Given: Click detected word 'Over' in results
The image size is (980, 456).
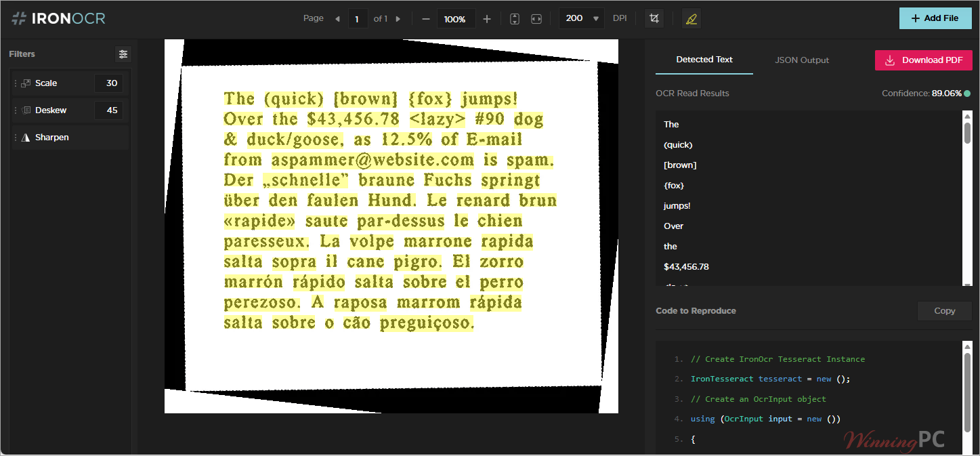Looking at the screenshot, I should pyautogui.click(x=673, y=226).
